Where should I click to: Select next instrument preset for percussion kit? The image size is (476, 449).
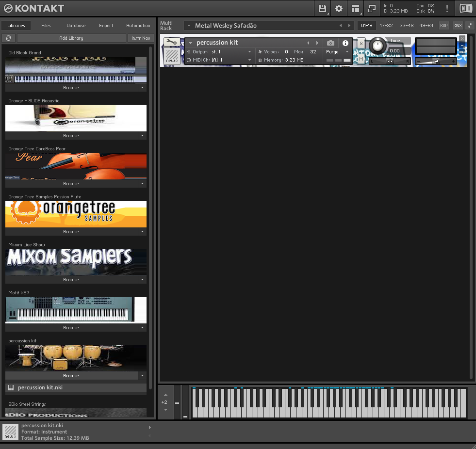(317, 43)
